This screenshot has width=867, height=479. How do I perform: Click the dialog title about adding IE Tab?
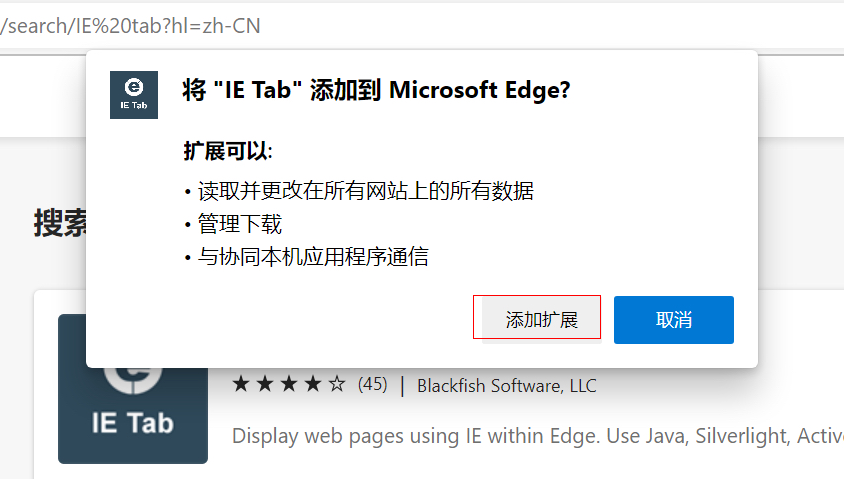pos(376,90)
